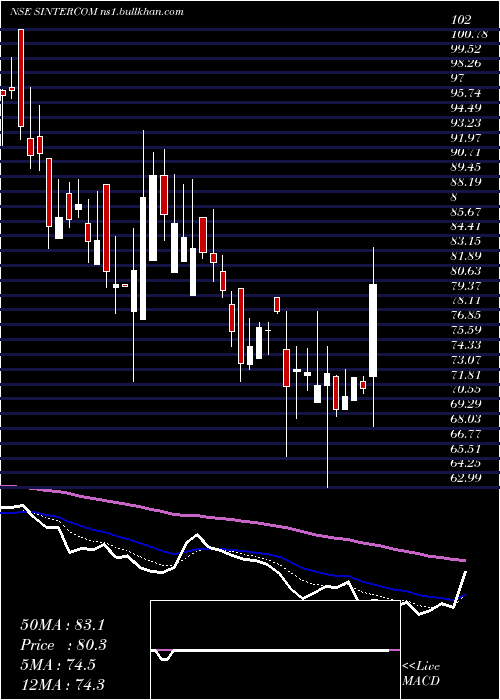Select the 93.23 price label
Viewport: 500px width, 700px height.
(466, 123)
